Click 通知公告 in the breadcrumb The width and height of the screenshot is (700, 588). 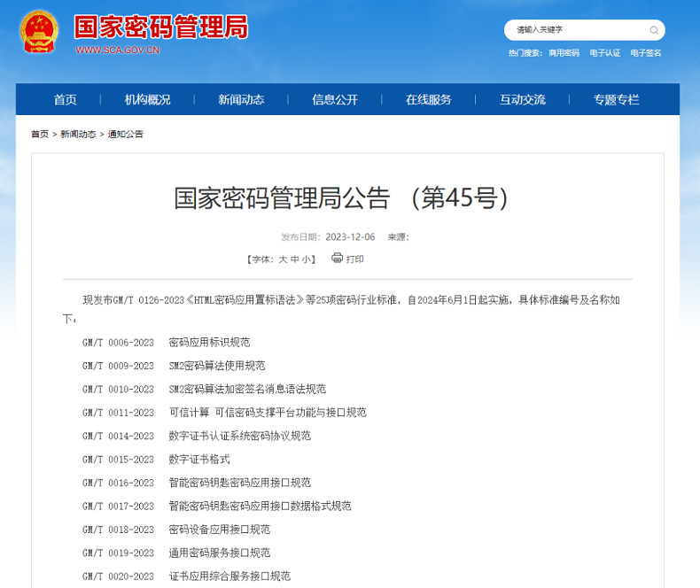[x=126, y=135]
